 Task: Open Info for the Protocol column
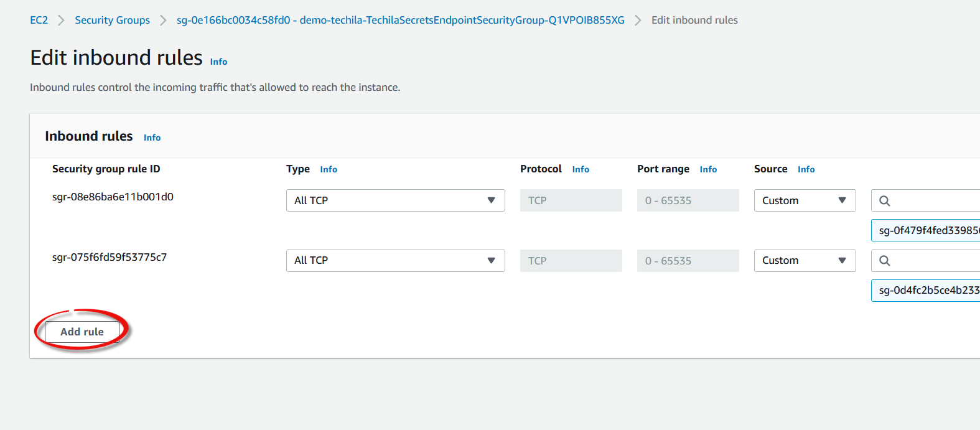click(x=581, y=169)
